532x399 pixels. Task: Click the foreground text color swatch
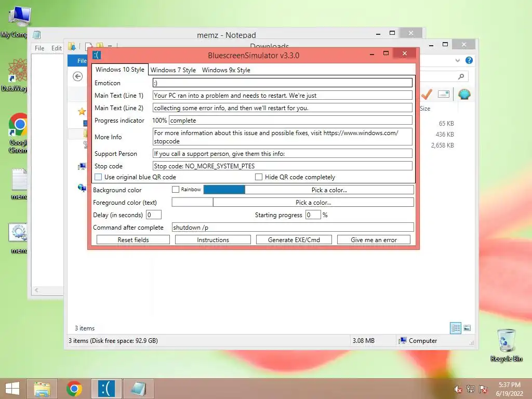(x=192, y=202)
